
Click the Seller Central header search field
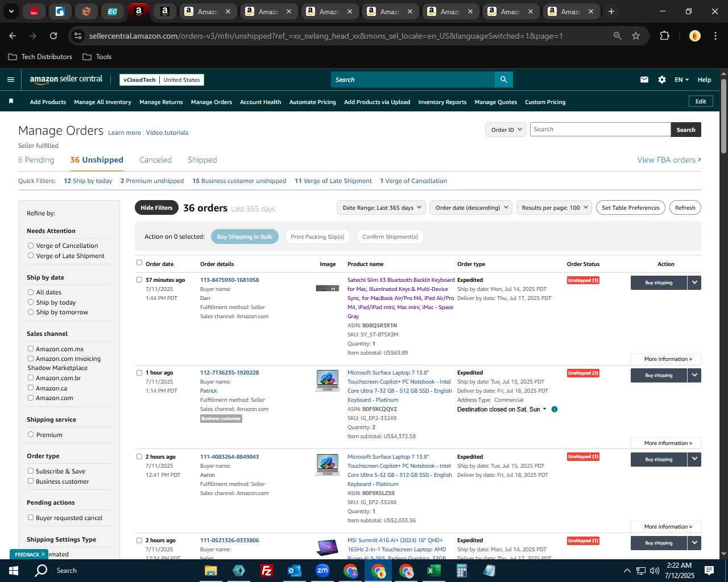[413, 80]
